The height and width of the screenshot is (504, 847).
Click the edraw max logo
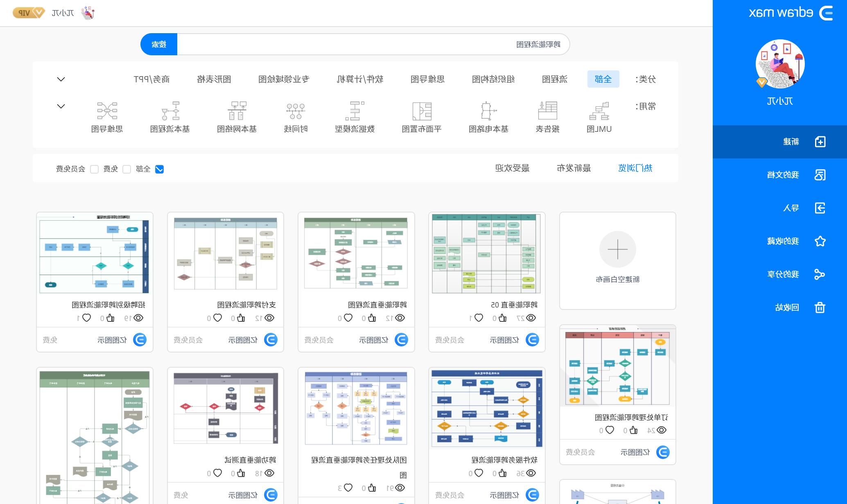pos(791,13)
